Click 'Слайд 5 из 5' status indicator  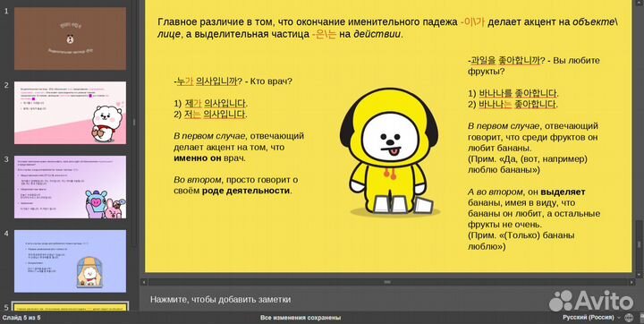[x=21, y=318]
